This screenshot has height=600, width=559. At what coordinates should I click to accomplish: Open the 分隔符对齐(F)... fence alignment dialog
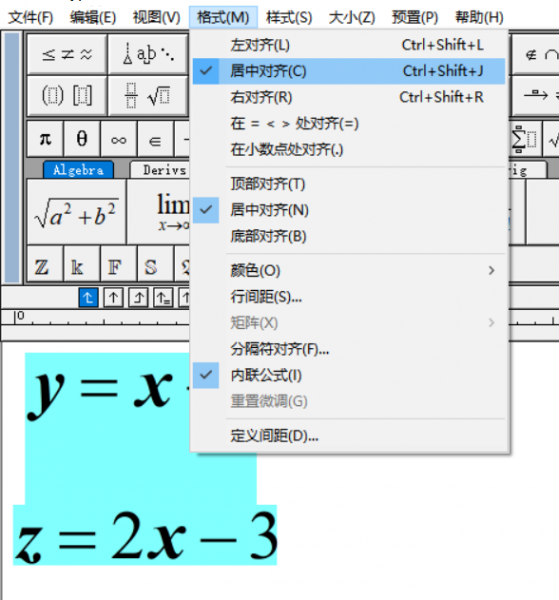(349, 349)
